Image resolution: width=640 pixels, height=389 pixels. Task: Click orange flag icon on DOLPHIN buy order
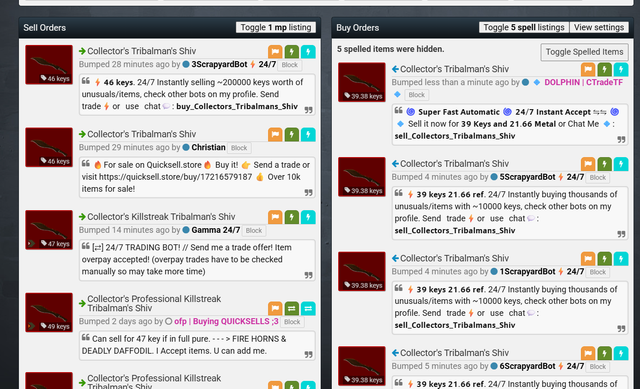pos(588,69)
